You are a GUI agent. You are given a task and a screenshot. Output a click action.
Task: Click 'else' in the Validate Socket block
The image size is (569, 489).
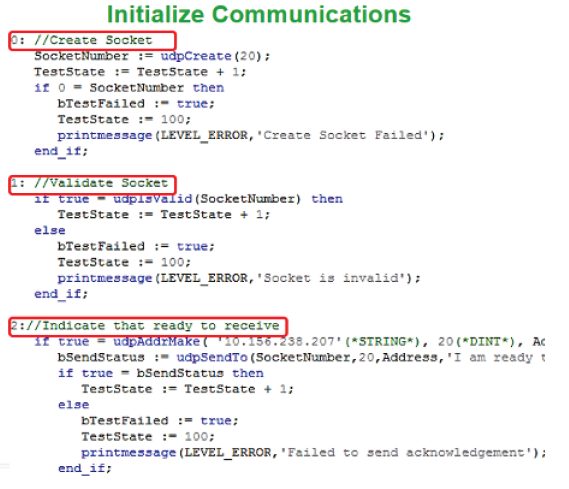[x=50, y=230]
